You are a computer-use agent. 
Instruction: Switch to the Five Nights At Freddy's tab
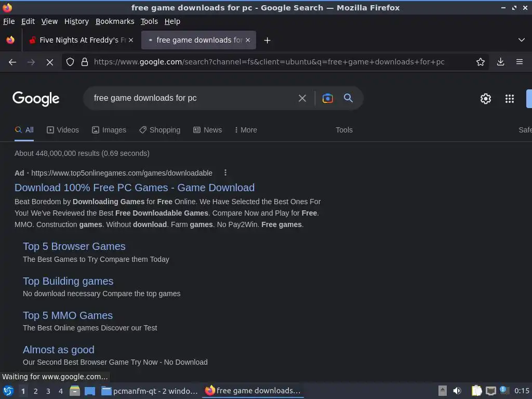tap(81, 40)
